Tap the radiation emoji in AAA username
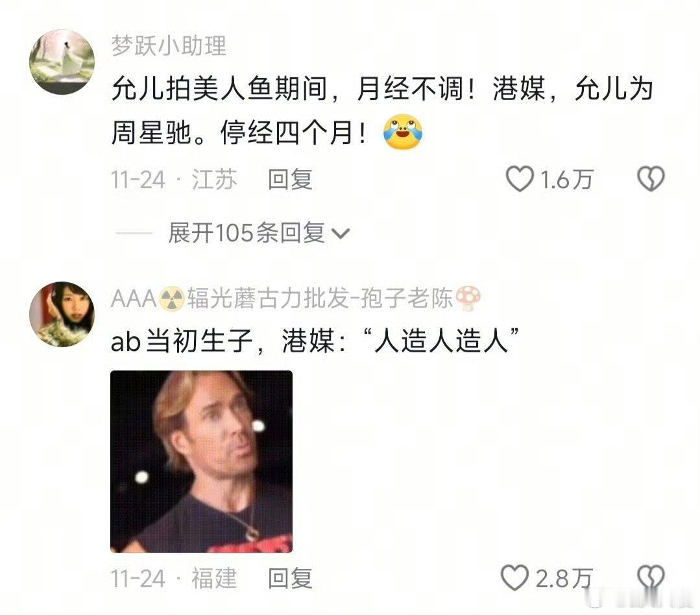 tap(172, 298)
